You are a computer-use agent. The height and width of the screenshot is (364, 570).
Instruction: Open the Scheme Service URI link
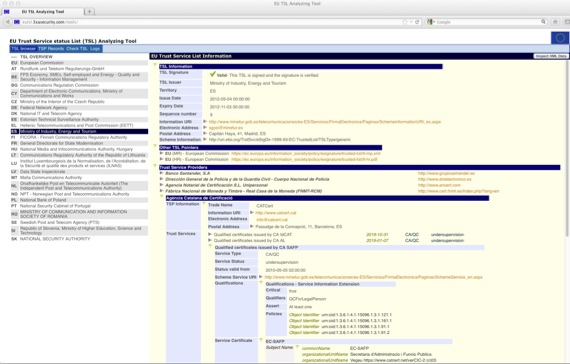point(374,277)
